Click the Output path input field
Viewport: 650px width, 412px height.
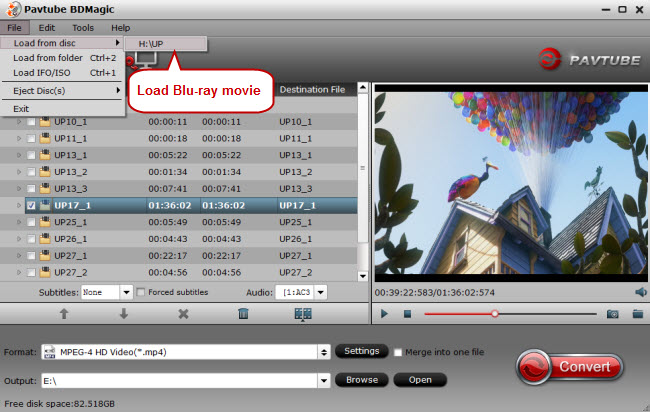point(180,380)
